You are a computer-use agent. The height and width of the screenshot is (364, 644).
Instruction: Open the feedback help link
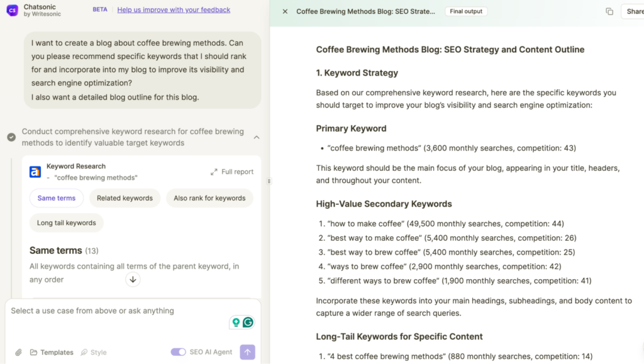pos(174,9)
